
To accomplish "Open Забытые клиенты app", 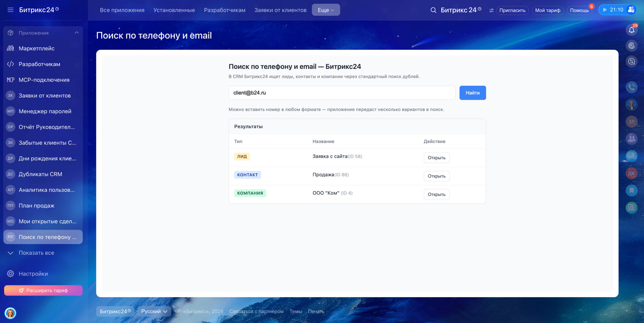I will 43,143.
